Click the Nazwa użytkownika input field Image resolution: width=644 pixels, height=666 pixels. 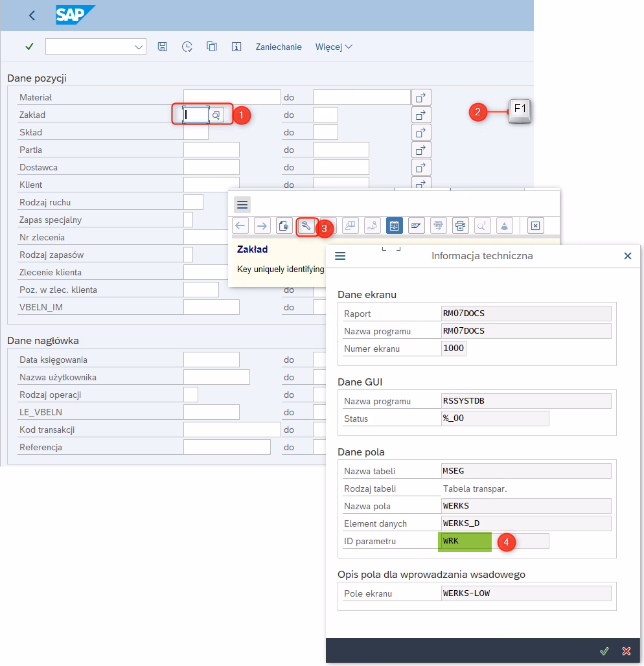pyautogui.click(x=216, y=377)
